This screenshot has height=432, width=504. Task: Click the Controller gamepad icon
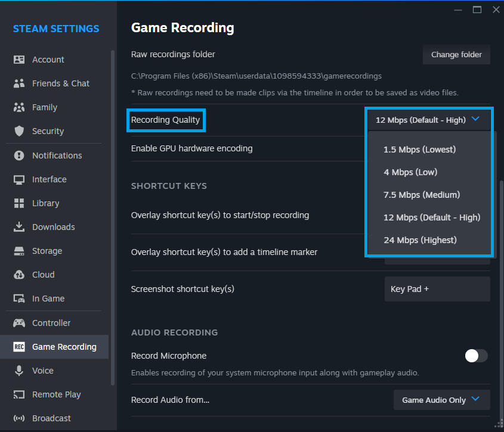[19, 323]
